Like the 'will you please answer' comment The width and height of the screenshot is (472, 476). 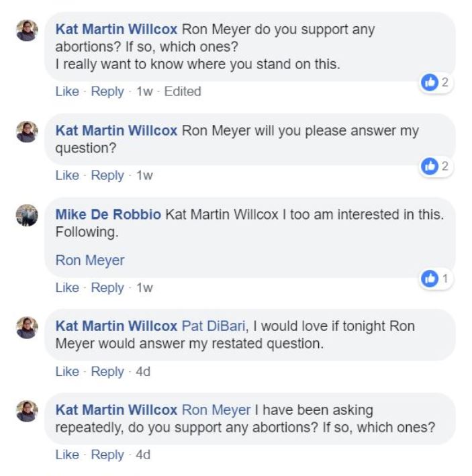[x=67, y=175]
